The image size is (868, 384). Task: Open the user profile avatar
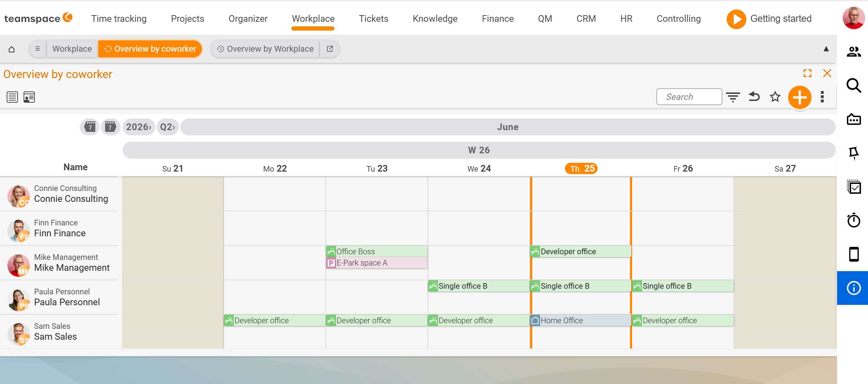[853, 18]
